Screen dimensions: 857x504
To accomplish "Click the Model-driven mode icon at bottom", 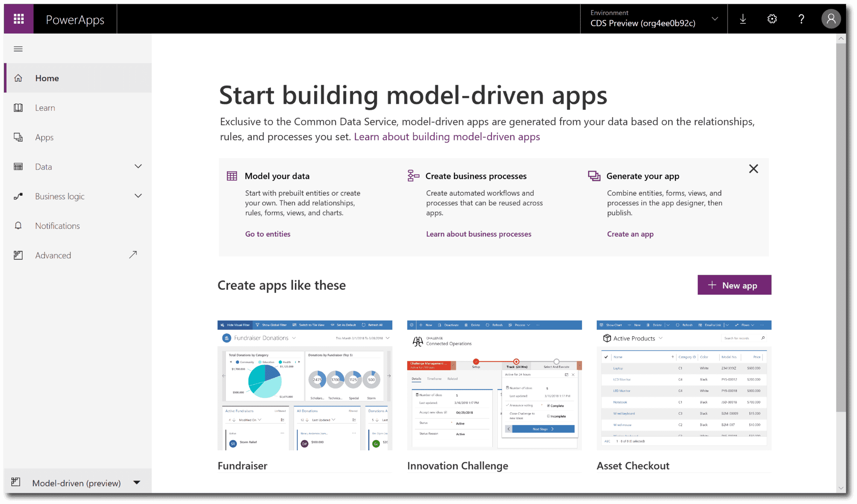I will coord(16,482).
